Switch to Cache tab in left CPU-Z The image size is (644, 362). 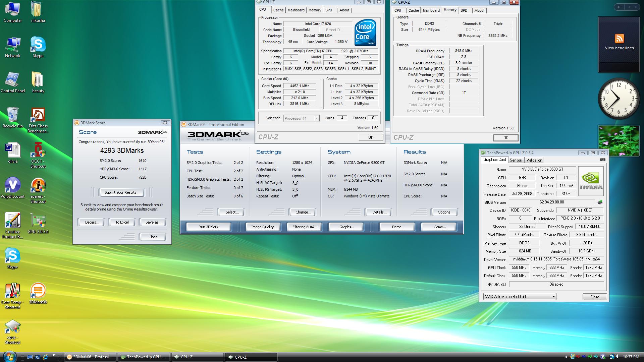pos(278,10)
